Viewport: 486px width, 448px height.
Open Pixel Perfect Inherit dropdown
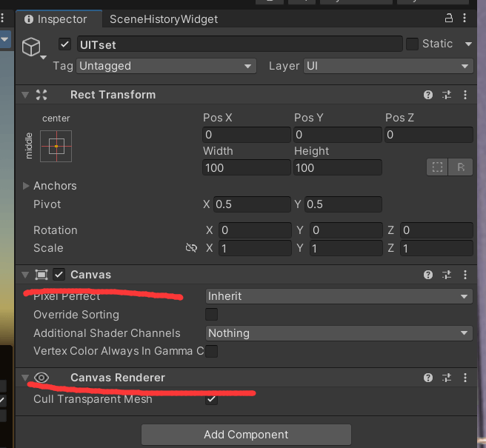[339, 296]
